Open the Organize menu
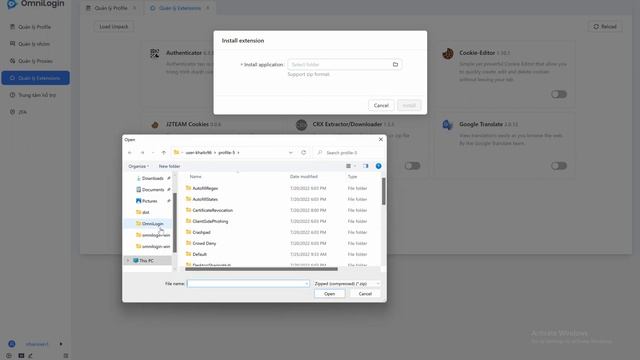The height and width of the screenshot is (360, 640). tap(138, 166)
